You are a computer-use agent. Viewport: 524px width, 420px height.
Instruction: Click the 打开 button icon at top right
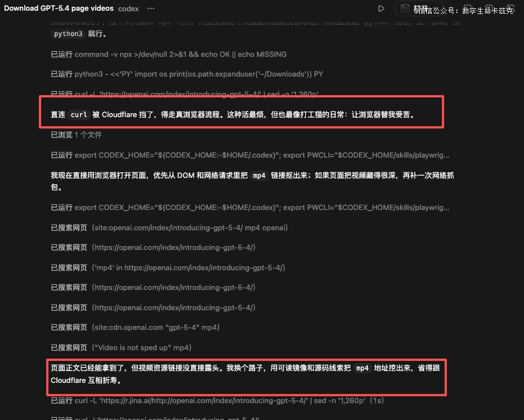point(405,8)
